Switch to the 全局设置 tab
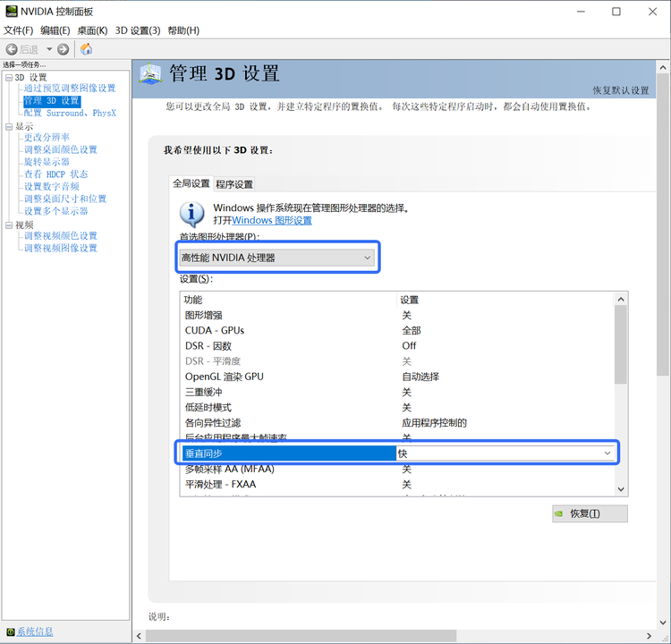 191,183
